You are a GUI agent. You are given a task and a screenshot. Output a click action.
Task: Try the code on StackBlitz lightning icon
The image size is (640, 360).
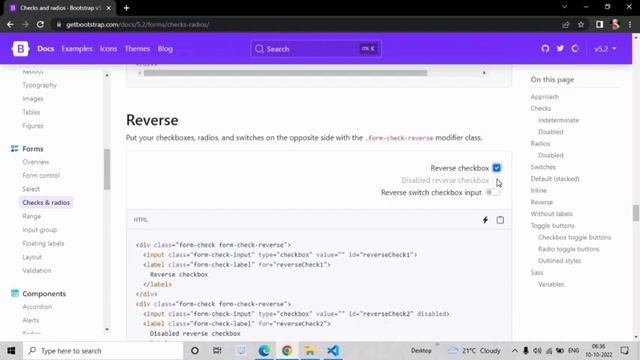(x=485, y=220)
